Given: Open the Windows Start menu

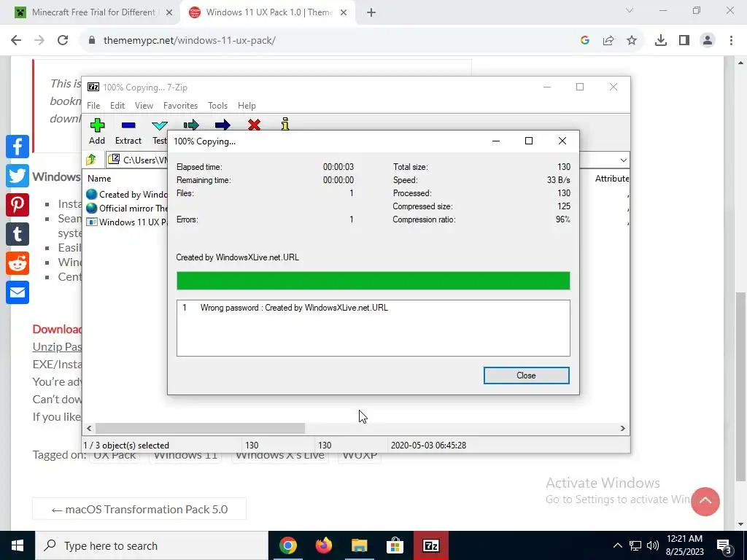Looking at the screenshot, I should coord(18,545).
